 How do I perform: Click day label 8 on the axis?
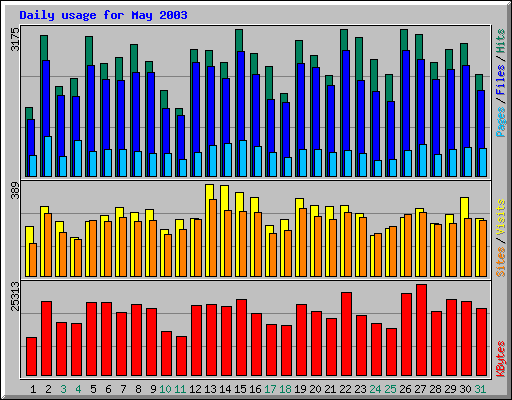click(x=138, y=389)
